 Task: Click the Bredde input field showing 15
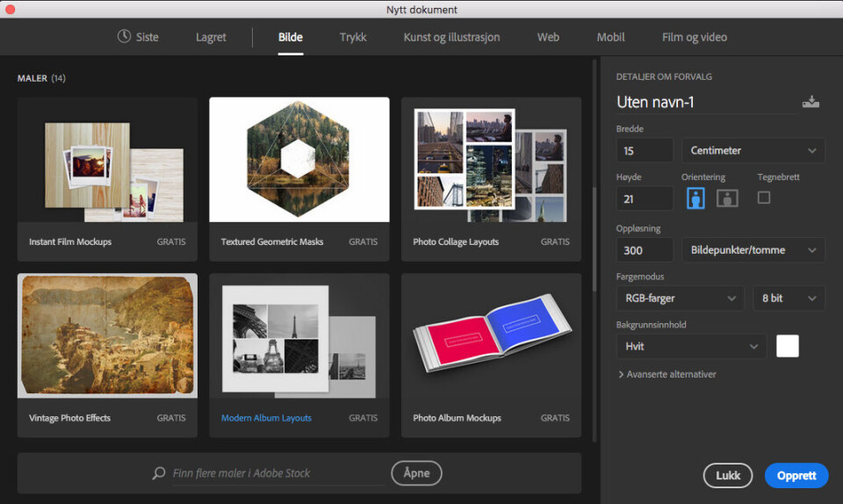coord(645,150)
